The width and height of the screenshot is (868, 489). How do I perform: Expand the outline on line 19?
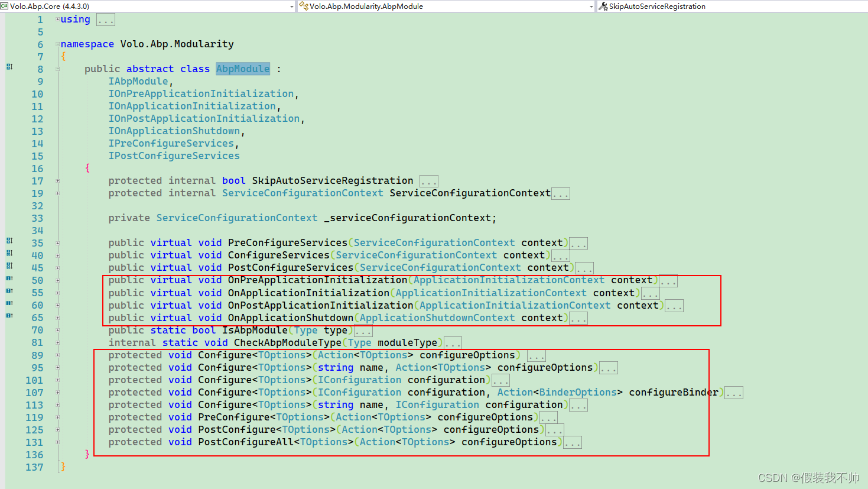(58, 193)
